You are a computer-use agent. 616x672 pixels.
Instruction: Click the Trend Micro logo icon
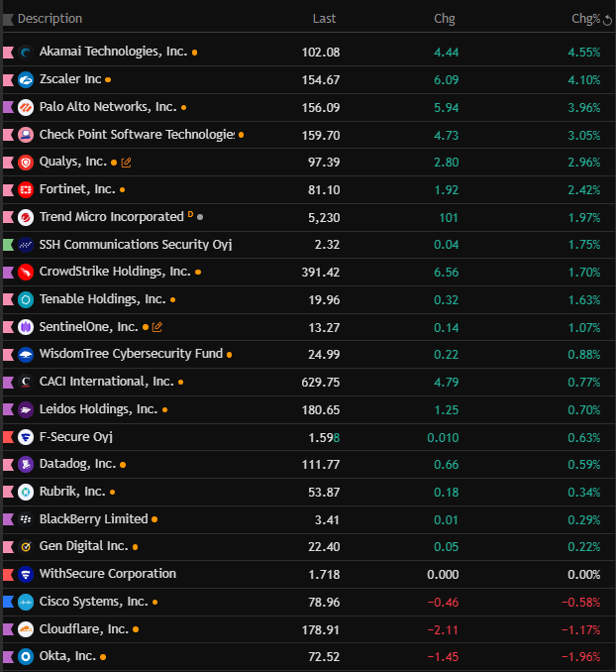click(26, 217)
